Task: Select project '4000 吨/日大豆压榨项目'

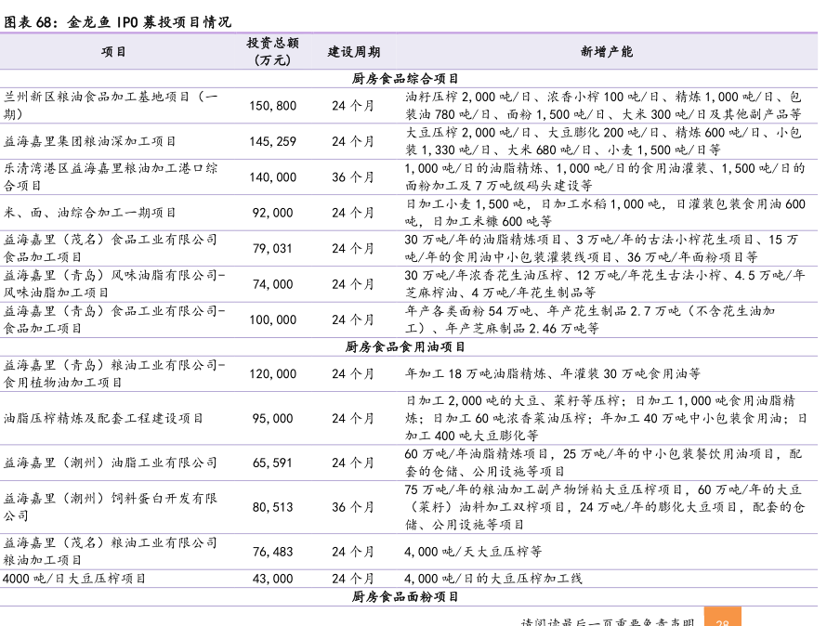Action: pyautogui.click(x=74, y=579)
